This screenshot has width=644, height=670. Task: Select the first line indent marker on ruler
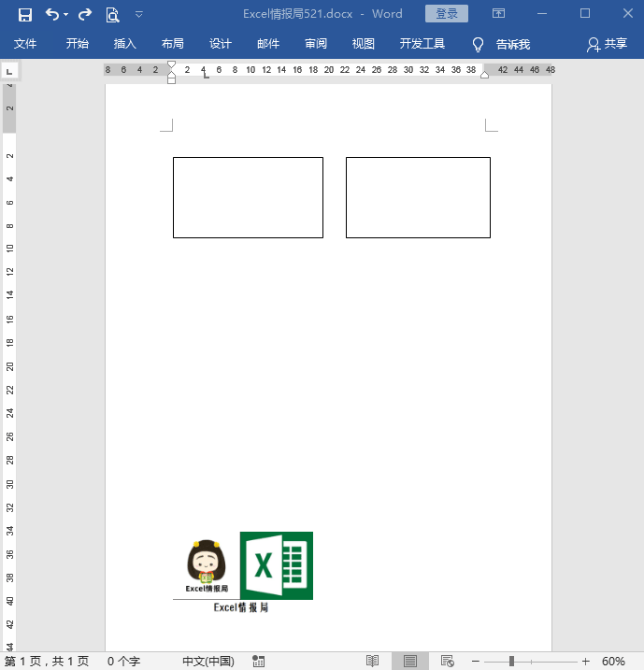(171, 64)
